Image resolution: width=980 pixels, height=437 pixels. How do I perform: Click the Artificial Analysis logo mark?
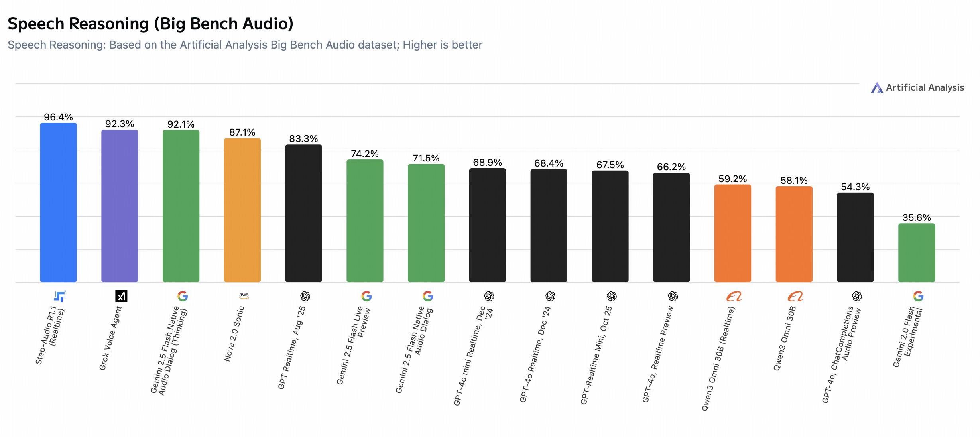[x=877, y=88]
